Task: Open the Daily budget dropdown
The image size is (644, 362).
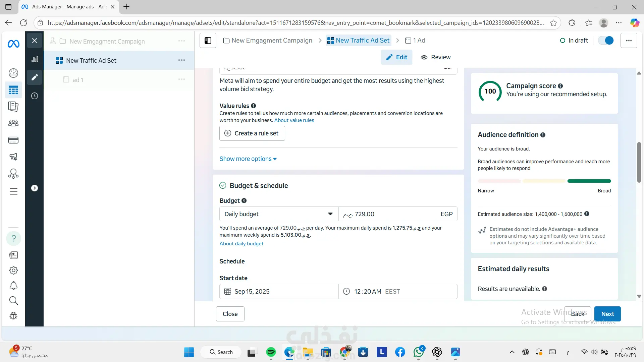Action: [x=278, y=214]
